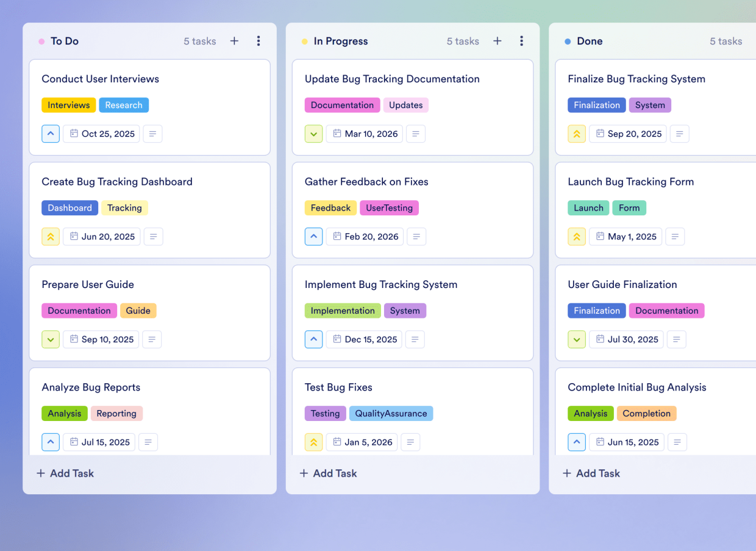Open the To Do column options menu
This screenshot has height=551, width=756.
point(259,41)
